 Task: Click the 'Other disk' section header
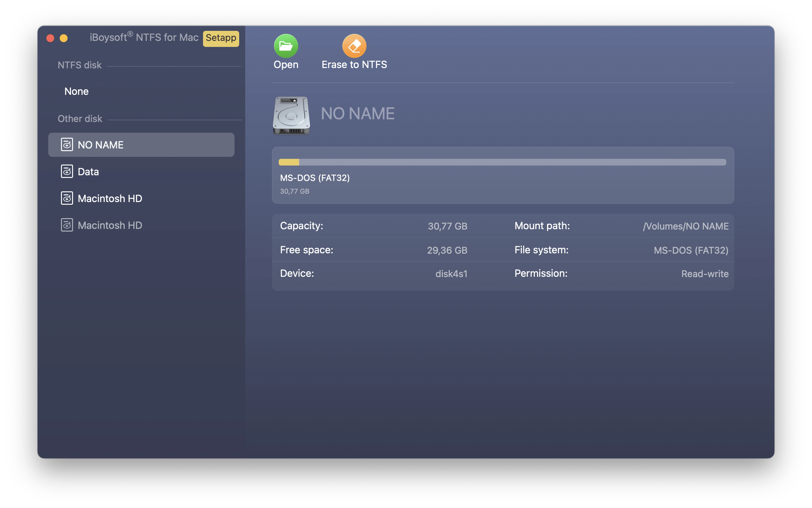point(80,119)
